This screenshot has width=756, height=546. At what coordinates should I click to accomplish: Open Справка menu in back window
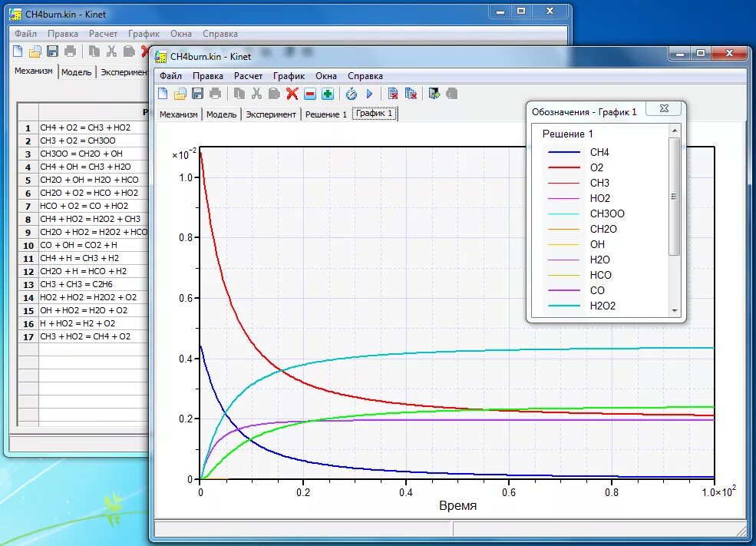[x=220, y=34]
